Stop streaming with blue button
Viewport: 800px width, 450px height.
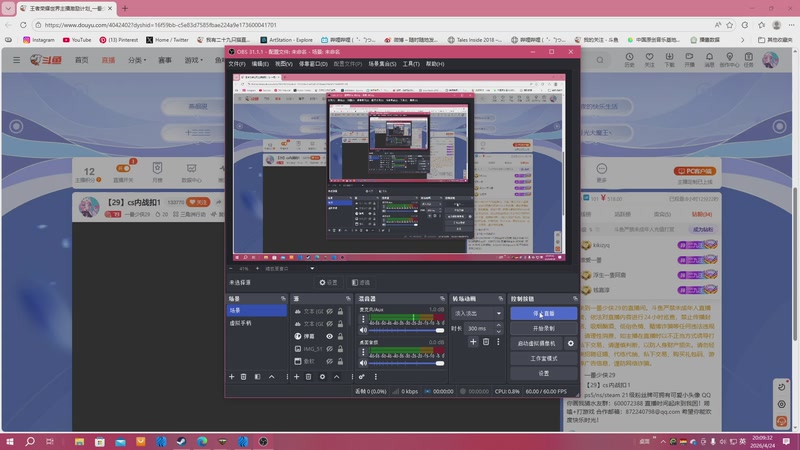click(x=544, y=313)
